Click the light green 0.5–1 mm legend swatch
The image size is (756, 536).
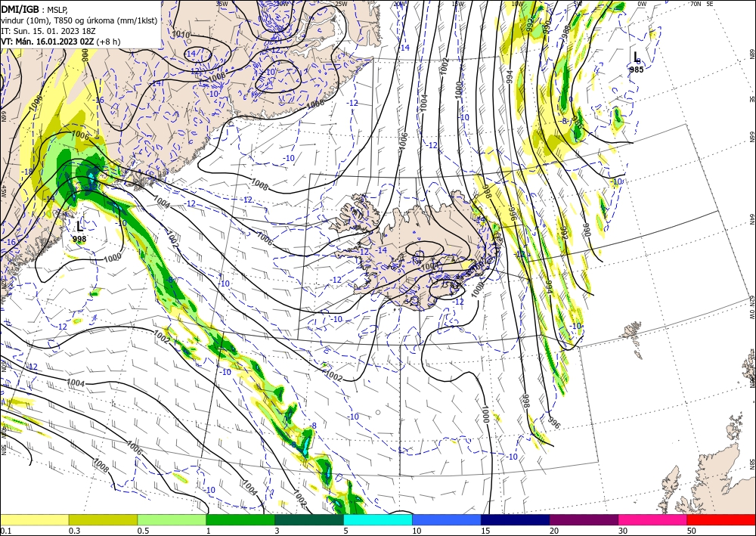tap(172, 519)
